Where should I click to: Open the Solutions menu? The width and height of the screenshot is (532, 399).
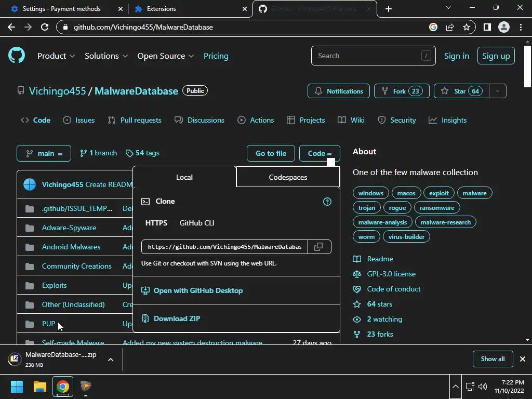point(106,56)
